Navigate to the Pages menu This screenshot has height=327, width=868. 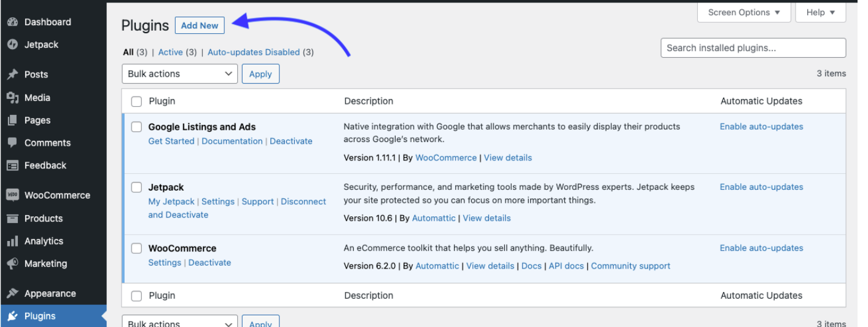[x=37, y=120]
